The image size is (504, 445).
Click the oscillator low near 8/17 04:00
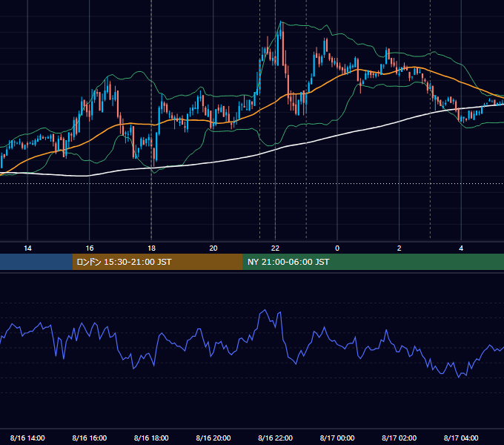[x=459, y=378]
